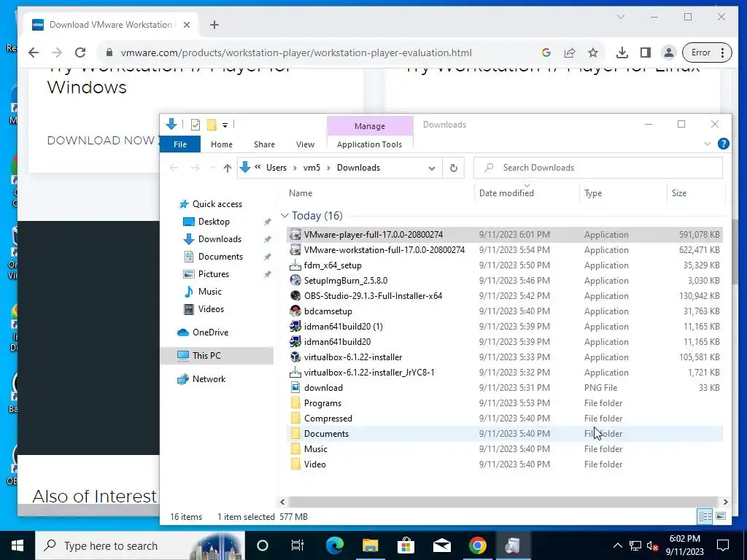This screenshot has width=747, height=560.
Task: Select the virtualbox-6.1.22-installer file icon
Action: [295, 357]
